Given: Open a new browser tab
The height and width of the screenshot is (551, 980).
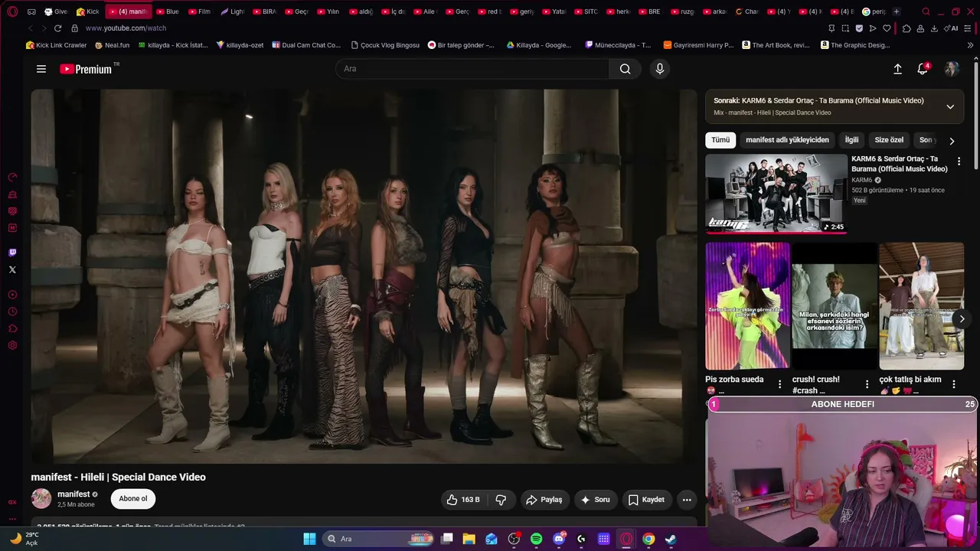Looking at the screenshot, I should click(897, 11).
